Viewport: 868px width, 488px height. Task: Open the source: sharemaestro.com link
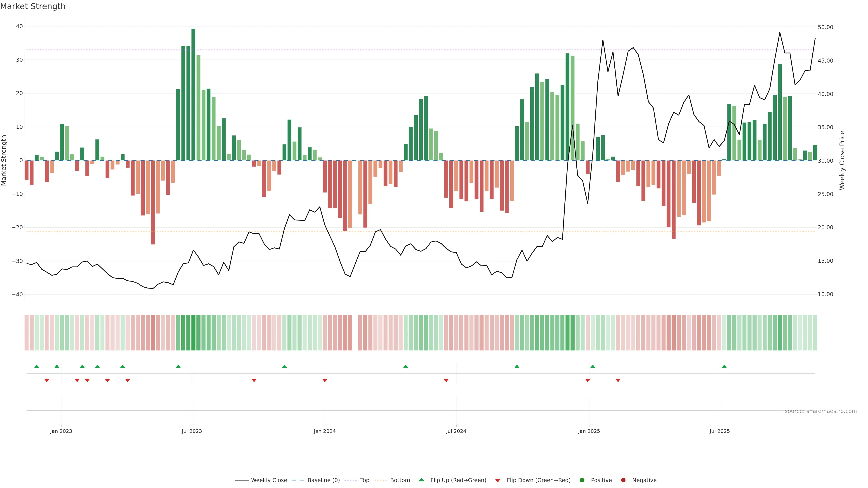[x=821, y=411]
